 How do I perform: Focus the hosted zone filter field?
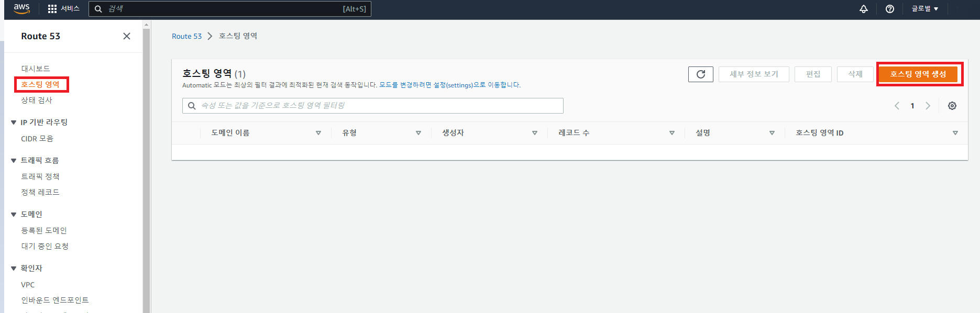pos(373,106)
